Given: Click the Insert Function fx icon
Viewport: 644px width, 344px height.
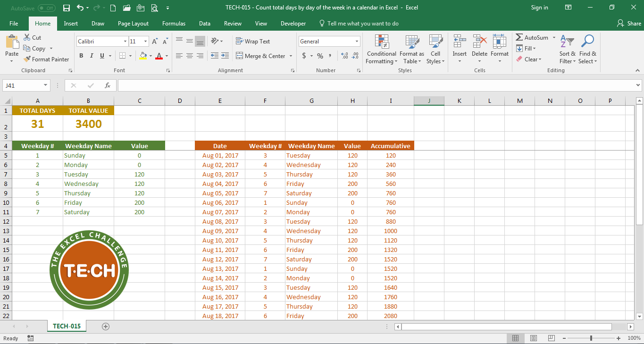Looking at the screenshot, I should (108, 85).
